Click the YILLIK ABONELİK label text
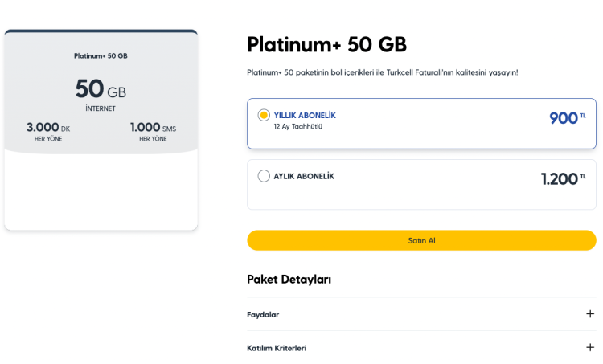 point(305,116)
